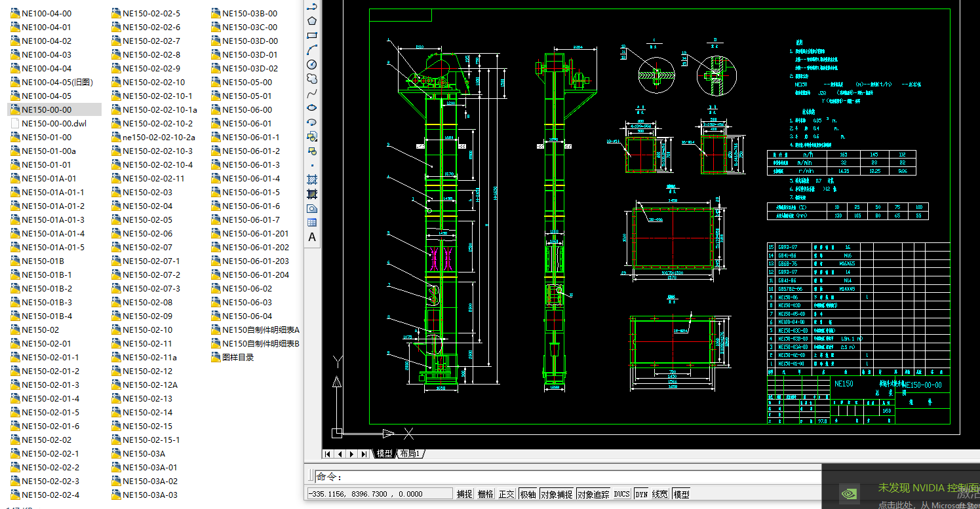Select the NE150-00-00.dwl file
Image resolution: width=980 pixels, height=509 pixels.
[49, 123]
